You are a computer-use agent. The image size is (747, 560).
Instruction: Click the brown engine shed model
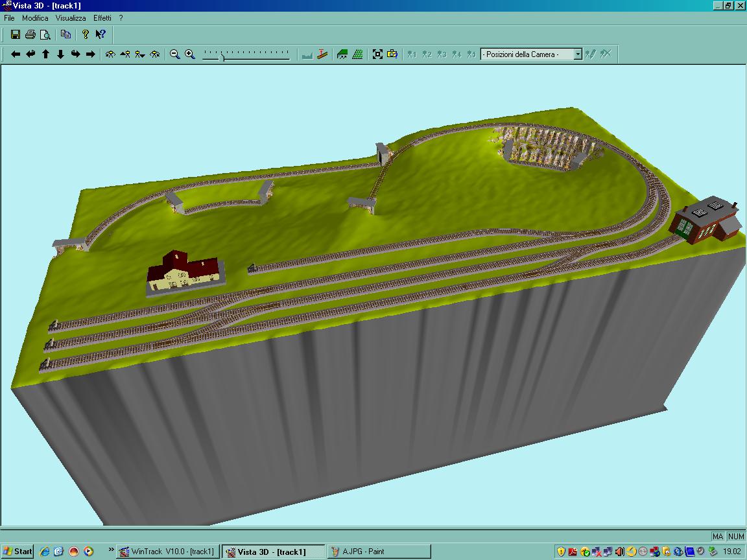coord(706,220)
